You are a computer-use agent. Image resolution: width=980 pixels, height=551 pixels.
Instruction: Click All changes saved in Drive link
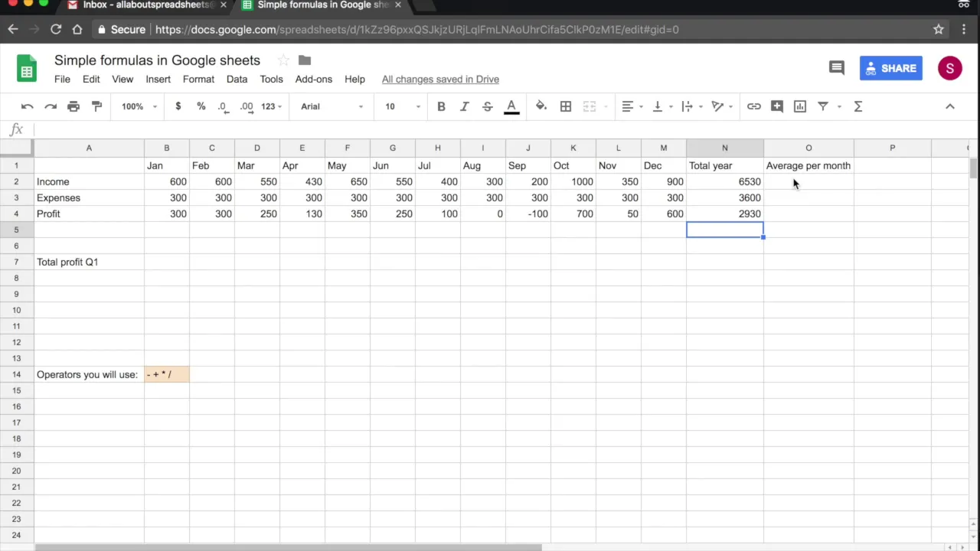440,79
